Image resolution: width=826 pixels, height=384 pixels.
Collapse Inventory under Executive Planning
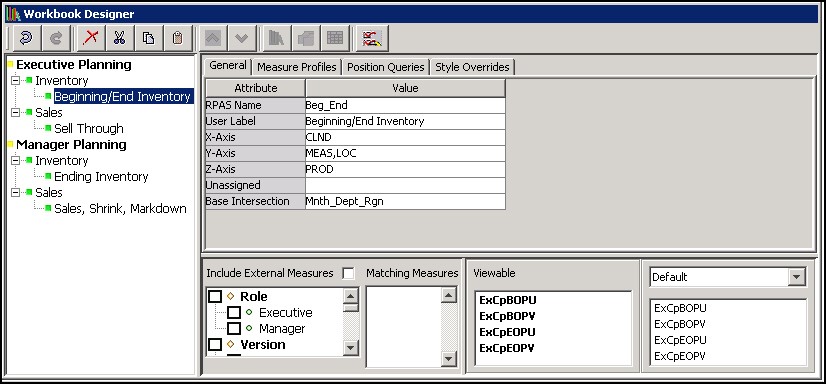click(15, 81)
